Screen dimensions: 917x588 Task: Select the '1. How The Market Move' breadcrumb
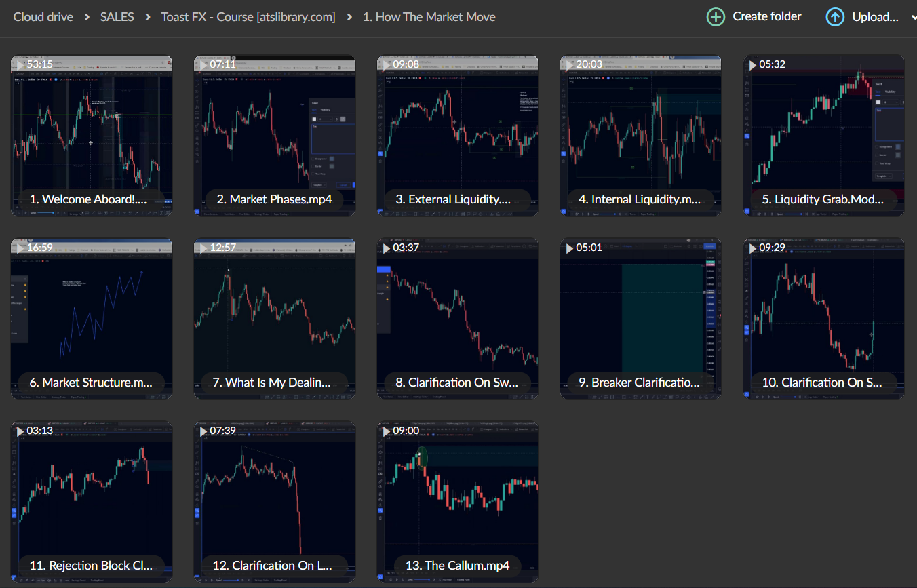point(429,17)
